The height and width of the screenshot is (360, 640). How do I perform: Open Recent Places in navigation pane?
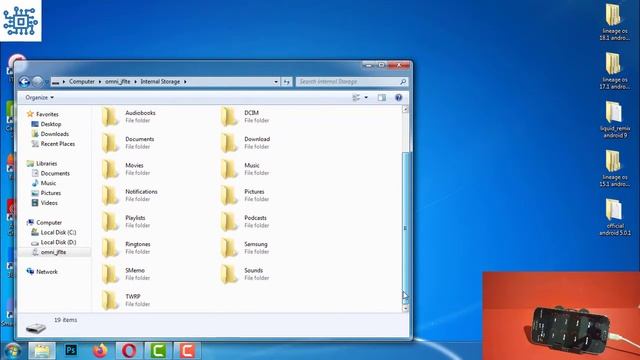click(x=53, y=144)
